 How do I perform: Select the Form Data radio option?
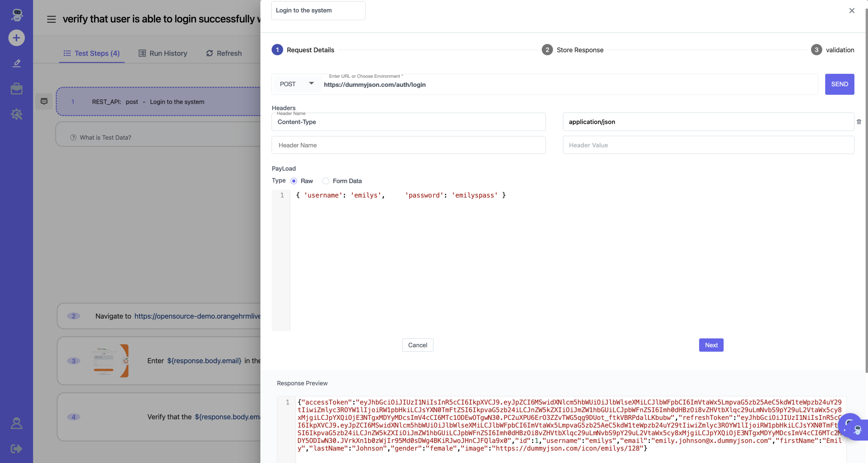[x=325, y=181]
